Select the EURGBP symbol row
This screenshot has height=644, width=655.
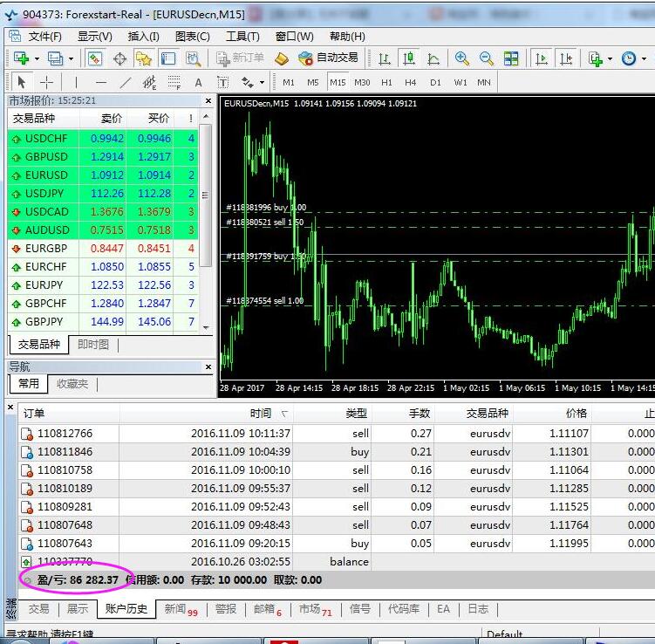[x=103, y=248]
